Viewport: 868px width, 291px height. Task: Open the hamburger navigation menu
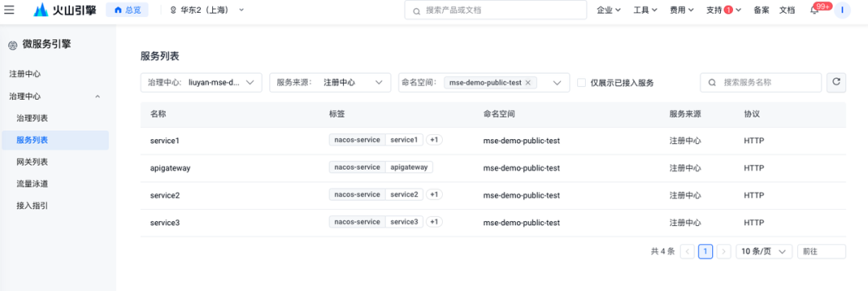(x=10, y=10)
